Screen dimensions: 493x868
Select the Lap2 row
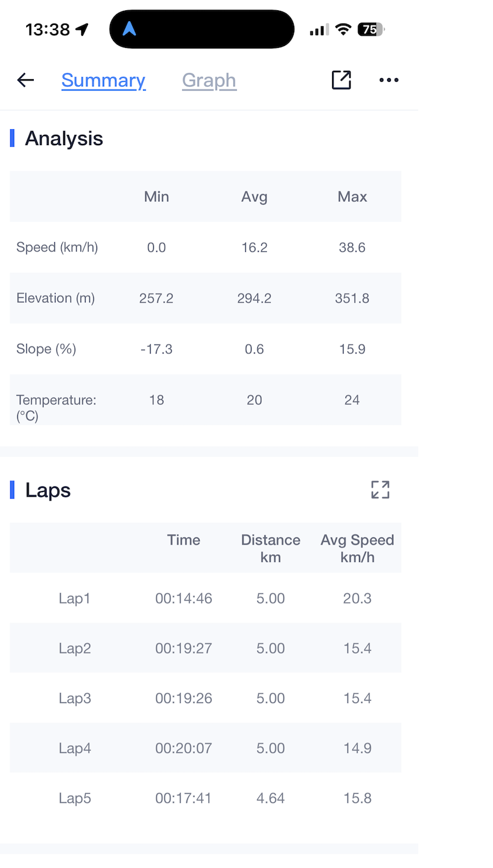pyautogui.click(x=75, y=648)
